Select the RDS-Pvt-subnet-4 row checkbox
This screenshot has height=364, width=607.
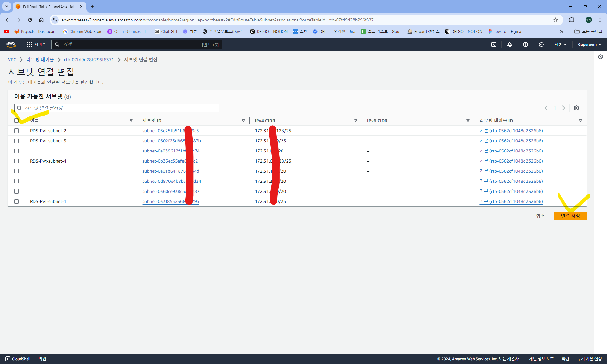point(16,161)
